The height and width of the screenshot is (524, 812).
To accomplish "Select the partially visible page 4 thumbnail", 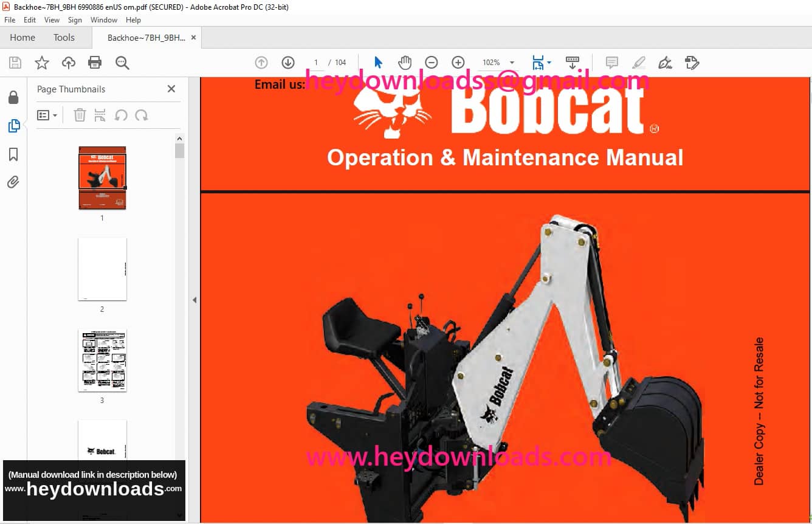I will coord(102,440).
